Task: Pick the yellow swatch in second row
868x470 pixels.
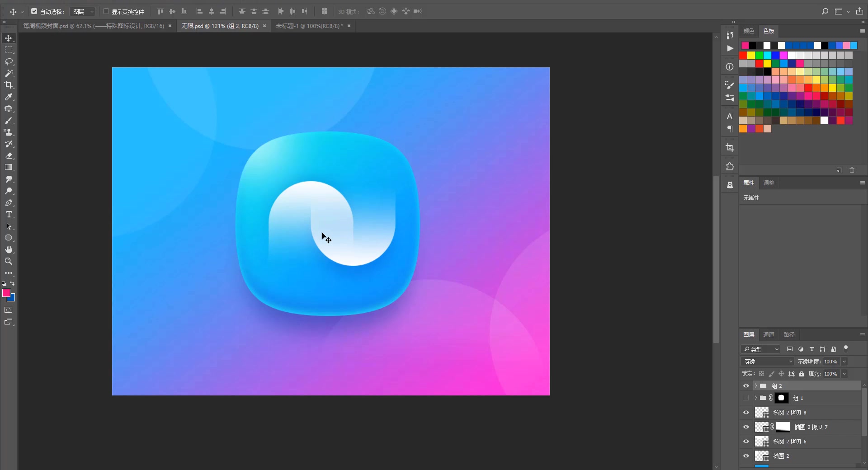Action: click(x=751, y=55)
